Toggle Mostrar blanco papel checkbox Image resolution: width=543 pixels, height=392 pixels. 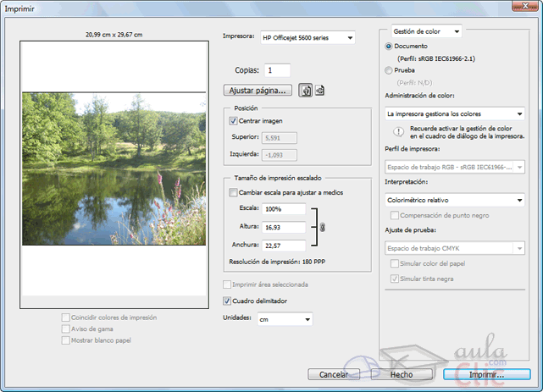[x=65, y=340]
